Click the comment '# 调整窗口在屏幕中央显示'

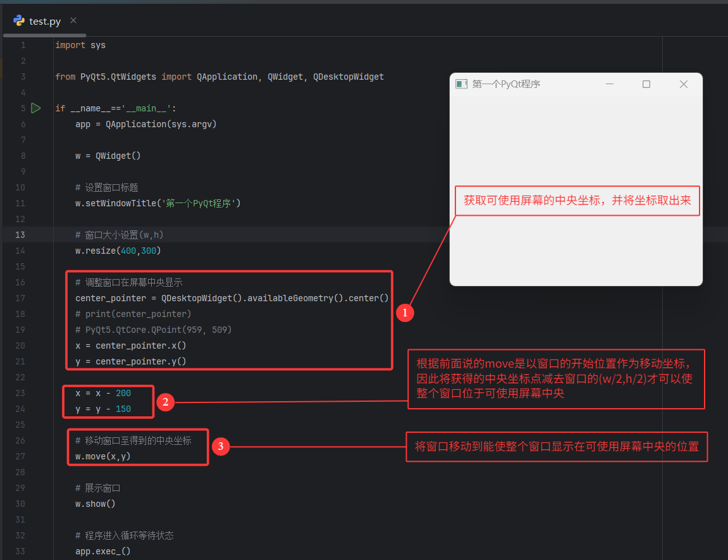pos(128,282)
